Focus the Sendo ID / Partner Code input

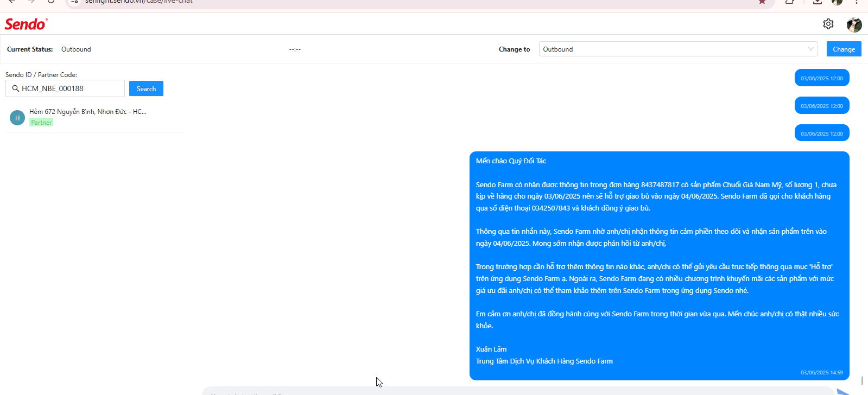[x=65, y=88]
